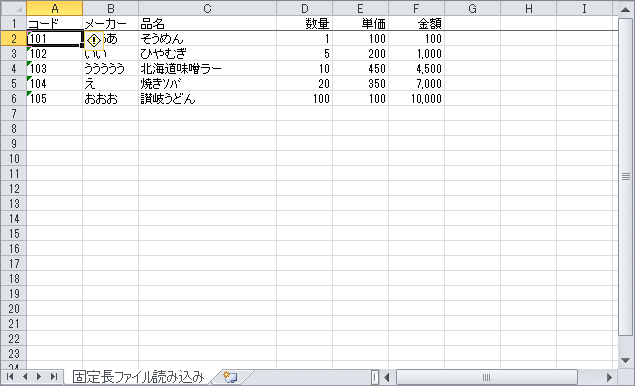The height and width of the screenshot is (386, 635).
Task: Select cell containing code 103
Action: (55, 68)
